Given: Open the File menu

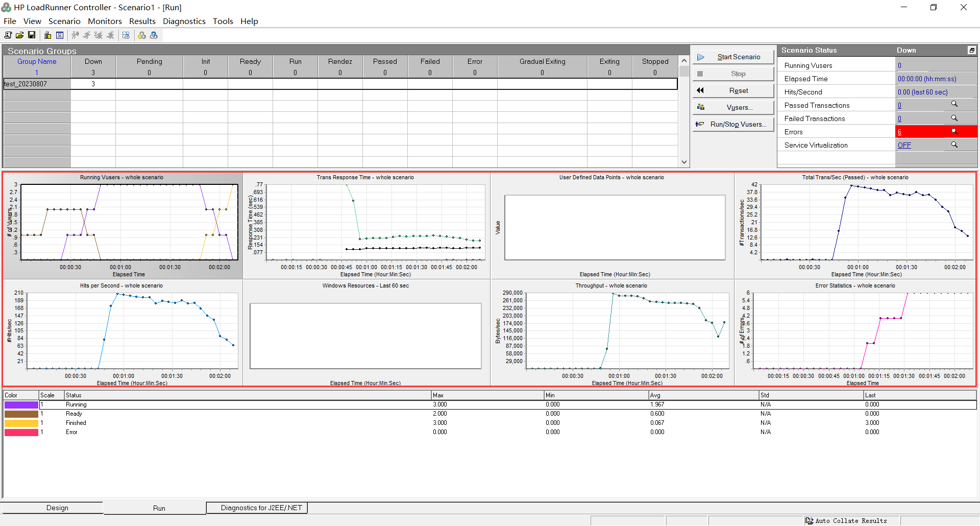Looking at the screenshot, I should coord(10,21).
